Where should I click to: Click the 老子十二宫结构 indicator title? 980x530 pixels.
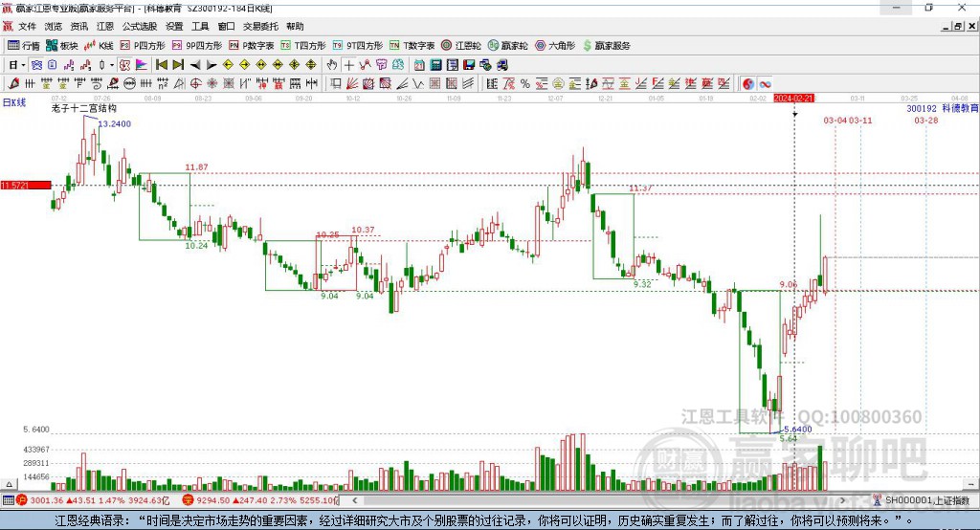(84, 108)
